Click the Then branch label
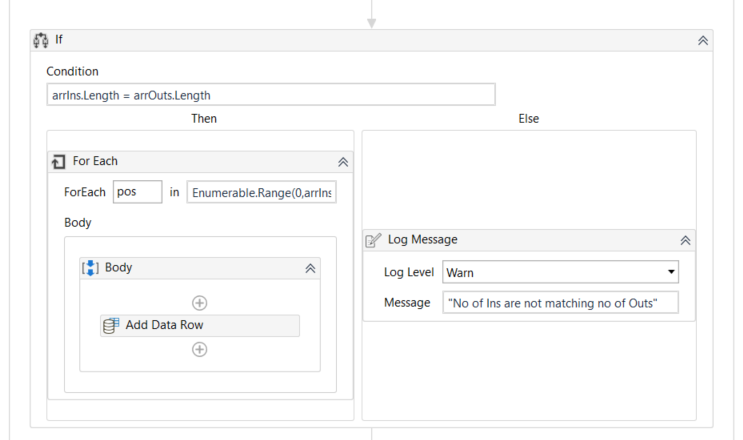 (x=204, y=118)
